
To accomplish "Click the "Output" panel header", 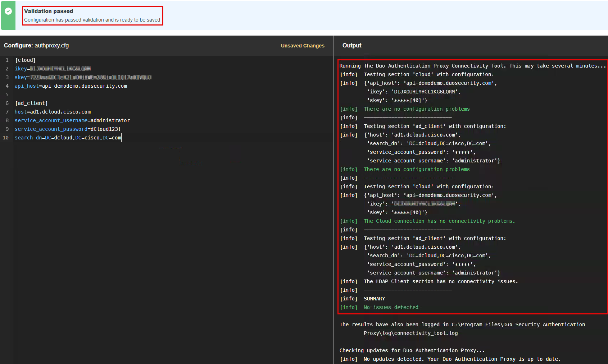I will point(351,46).
